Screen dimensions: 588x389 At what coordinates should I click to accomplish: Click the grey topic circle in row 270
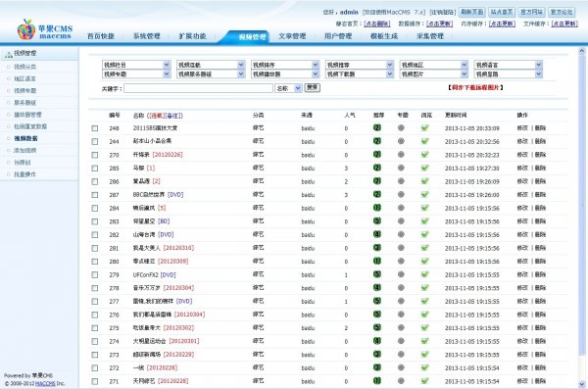[x=401, y=155]
